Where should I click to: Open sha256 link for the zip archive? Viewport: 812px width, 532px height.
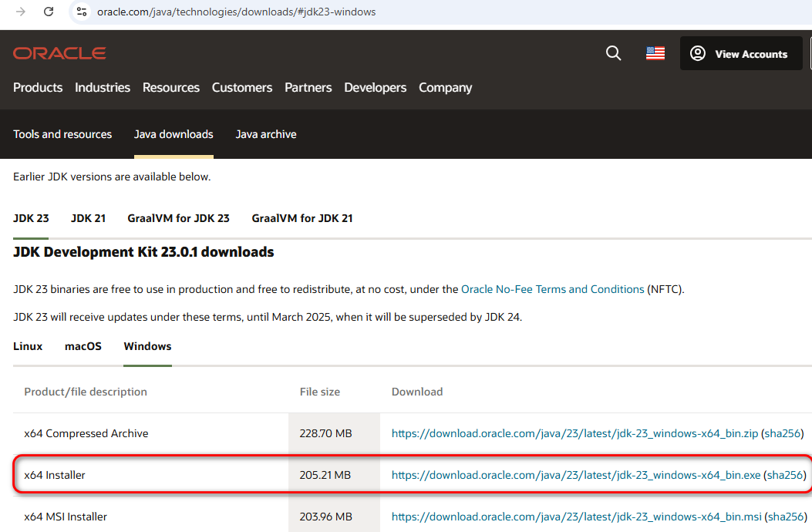pos(783,433)
